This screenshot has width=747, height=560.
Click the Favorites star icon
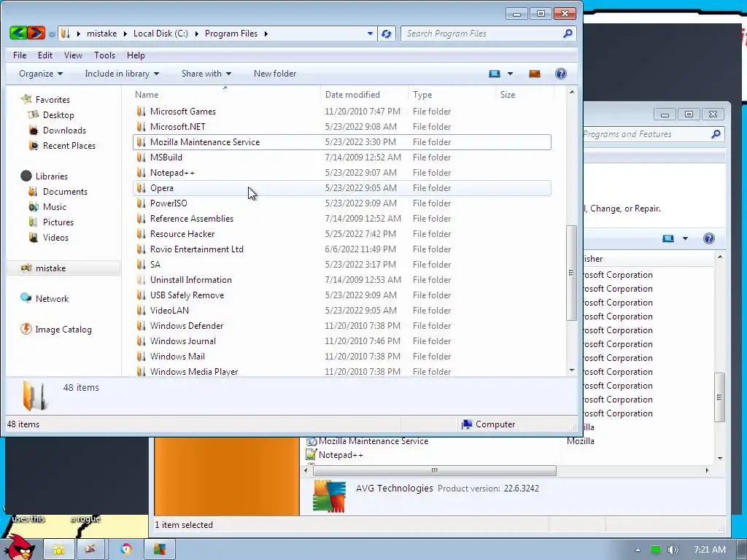click(x=26, y=99)
